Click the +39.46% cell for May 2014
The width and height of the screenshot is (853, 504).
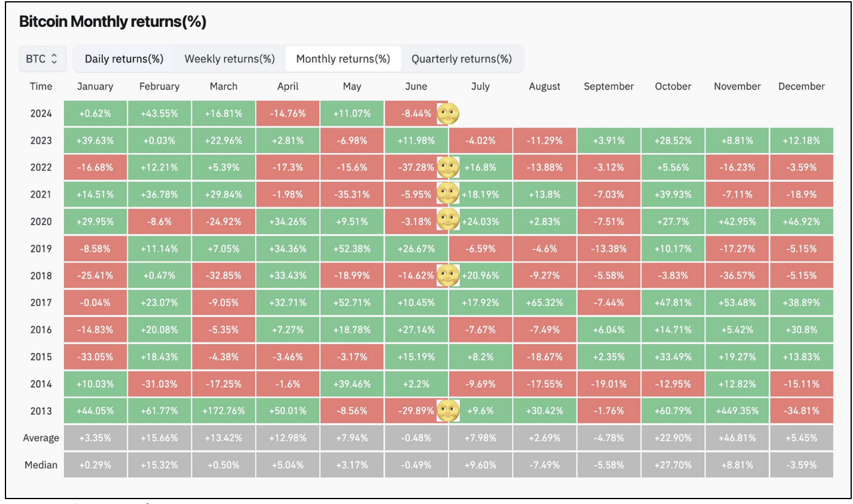tap(352, 384)
